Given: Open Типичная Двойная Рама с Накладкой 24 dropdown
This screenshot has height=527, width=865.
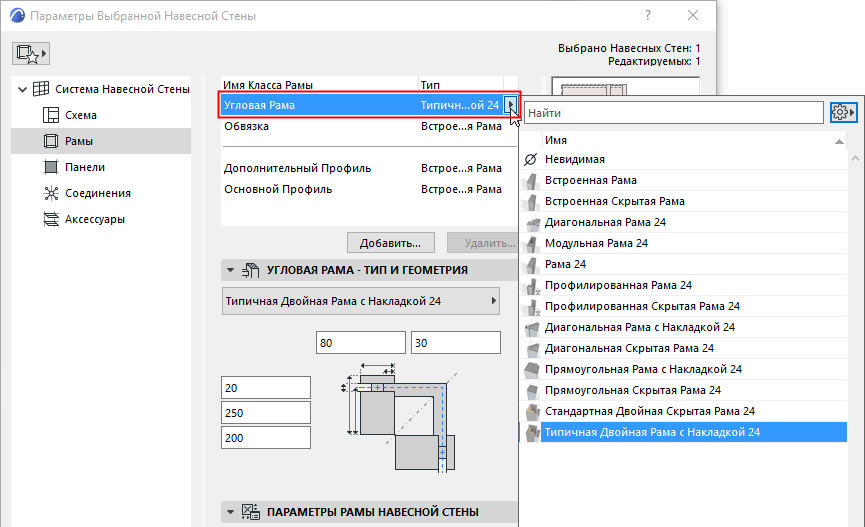Looking at the screenshot, I should (361, 301).
